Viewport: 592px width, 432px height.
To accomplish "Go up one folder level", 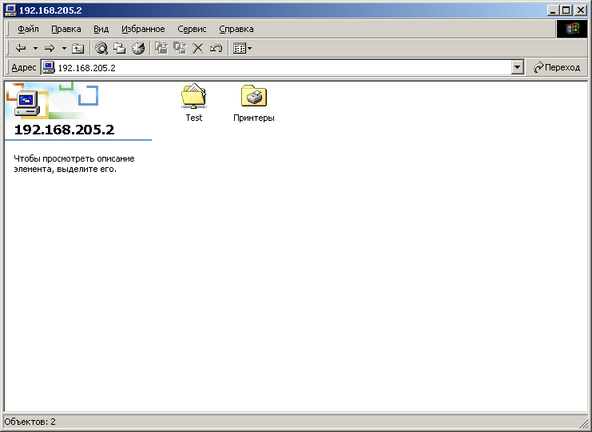I will coord(78,48).
